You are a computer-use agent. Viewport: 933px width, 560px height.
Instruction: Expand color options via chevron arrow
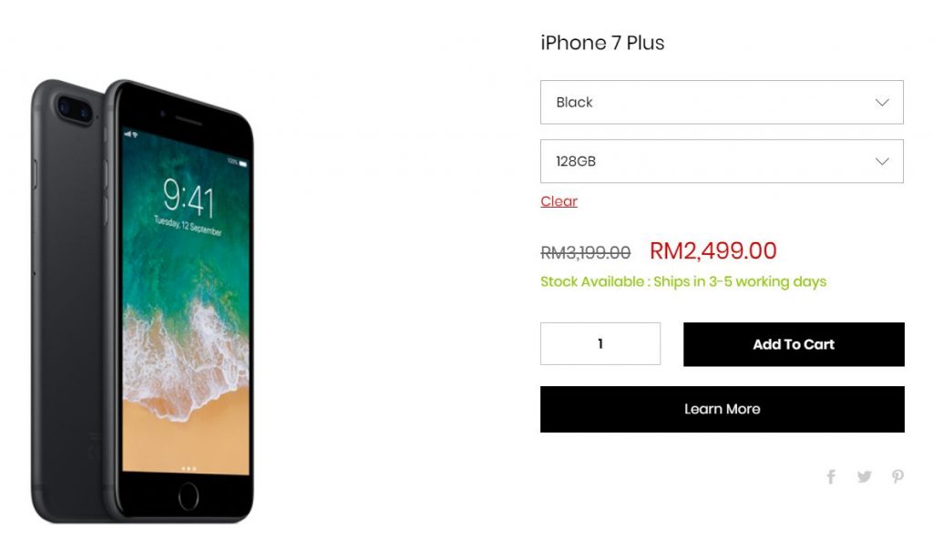point(882,102)
